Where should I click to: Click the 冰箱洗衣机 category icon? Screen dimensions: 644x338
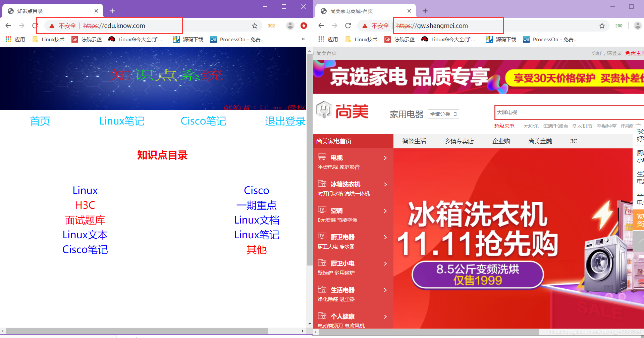322,183
